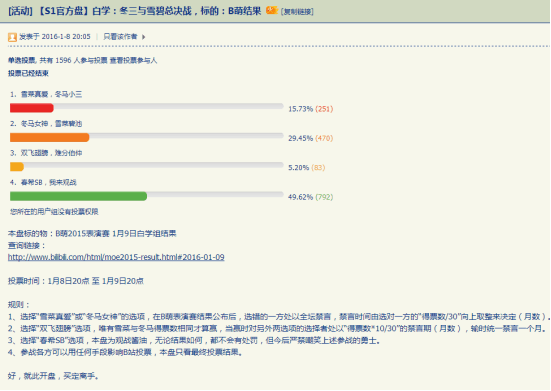Viewport: 551px width, 391px height.
Task: Click the red poll bar for option 1
Action: [x=32, y=108]
